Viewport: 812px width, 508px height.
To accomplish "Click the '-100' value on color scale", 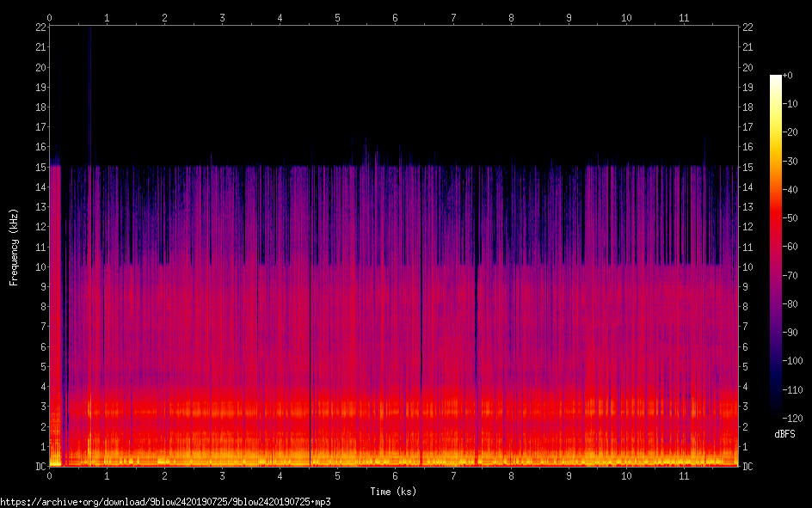I will (x=792, y=361).
